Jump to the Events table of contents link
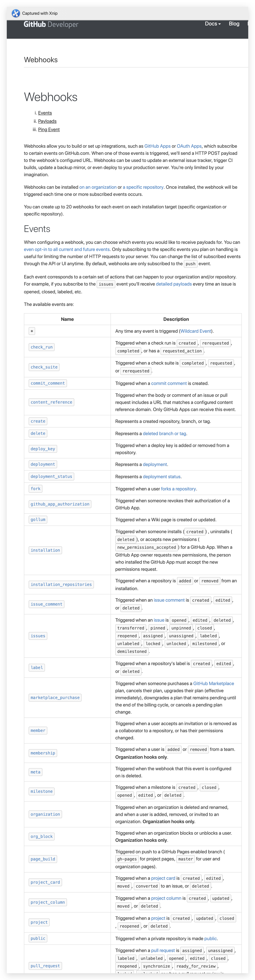Screen dimensions: 255x980 pyautogui.click(x=45, y=113)
